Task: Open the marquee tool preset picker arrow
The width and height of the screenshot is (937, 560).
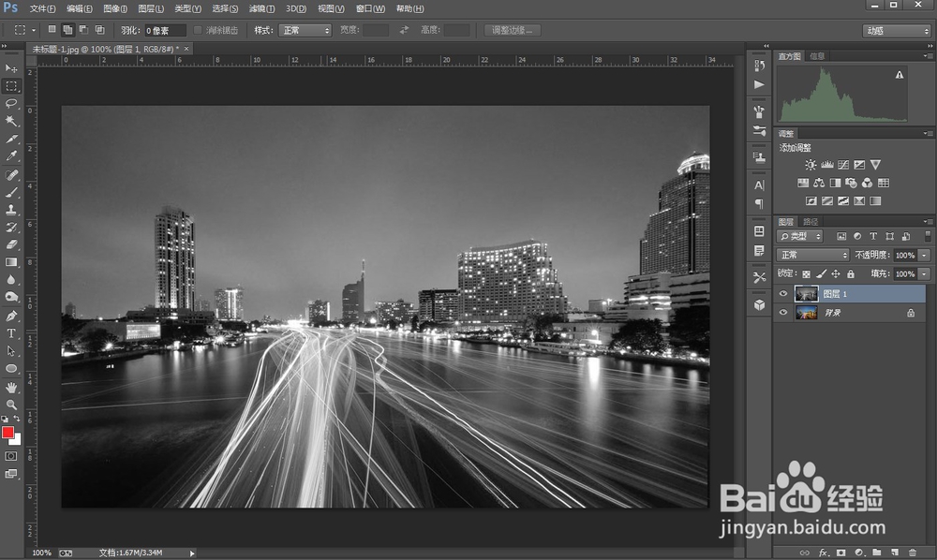Action: coord(34,30)
